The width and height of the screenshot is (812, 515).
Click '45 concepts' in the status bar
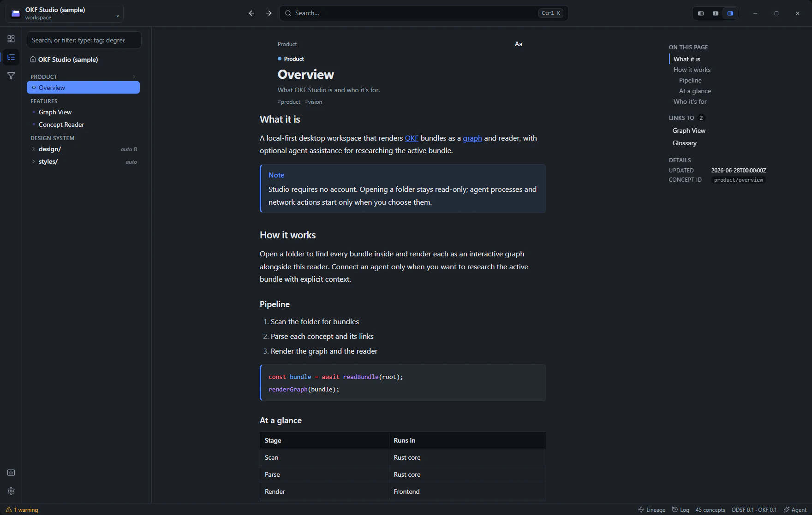(710, 510)
